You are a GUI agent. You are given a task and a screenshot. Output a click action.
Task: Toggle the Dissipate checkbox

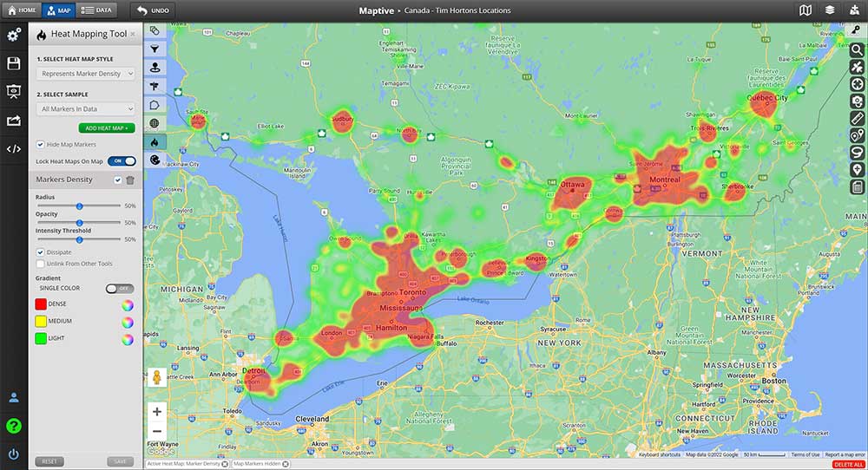(x=41, y=252)
